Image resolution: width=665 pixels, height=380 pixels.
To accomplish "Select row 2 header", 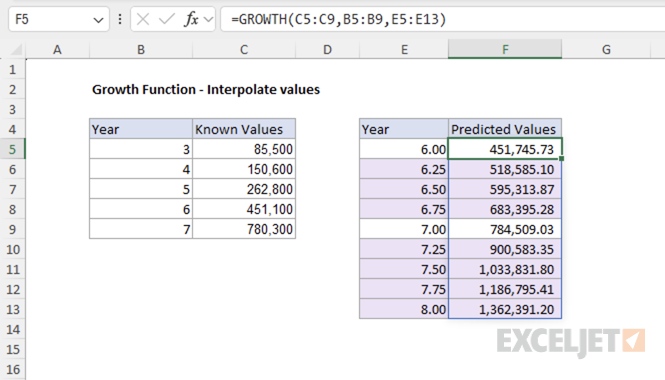I will coord(12,89).
